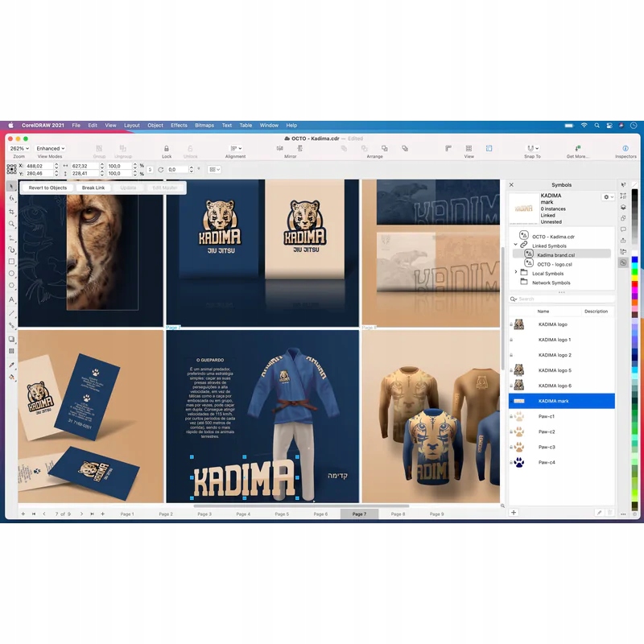Select the Text tool
This screenshot has height=644, width=644.
point(11,299)
